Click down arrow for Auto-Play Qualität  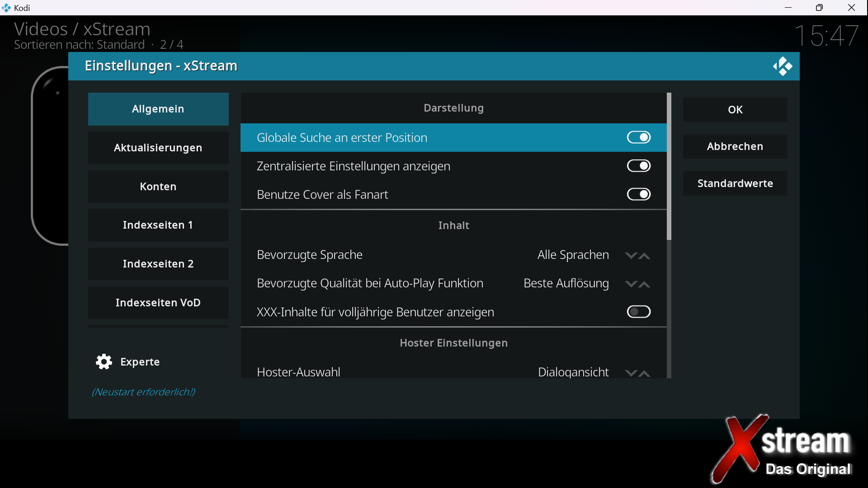point(631,284)
